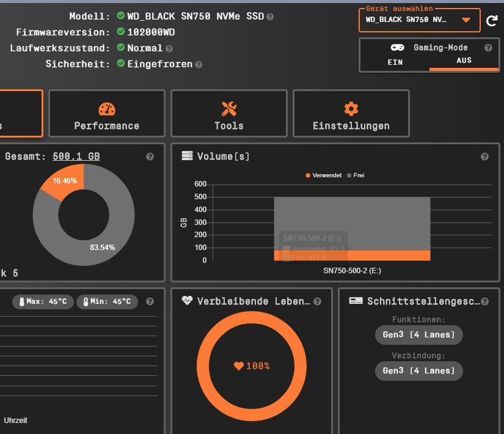Click the Max: 45°C temperature badge

click(43, 302)
